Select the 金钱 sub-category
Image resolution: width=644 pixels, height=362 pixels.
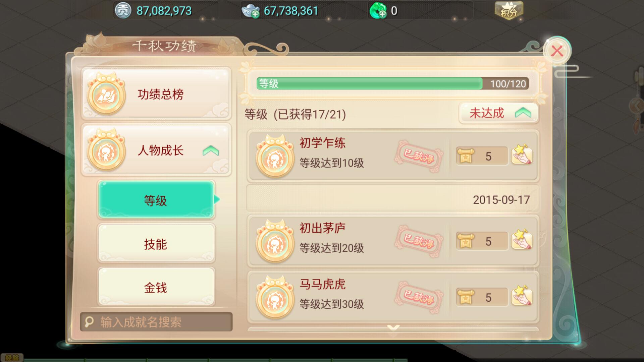coord(156,287)
